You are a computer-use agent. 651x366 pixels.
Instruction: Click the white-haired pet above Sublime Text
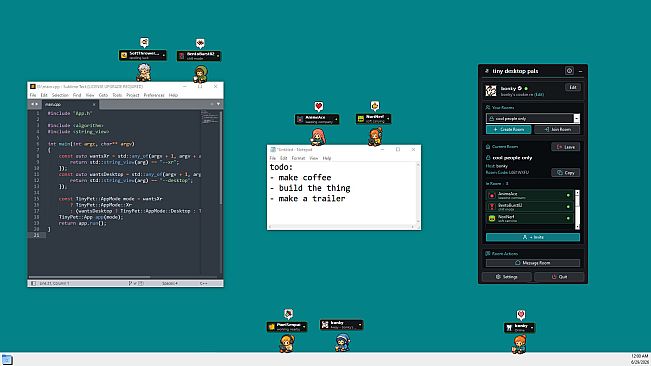click(x=144, y=72)
